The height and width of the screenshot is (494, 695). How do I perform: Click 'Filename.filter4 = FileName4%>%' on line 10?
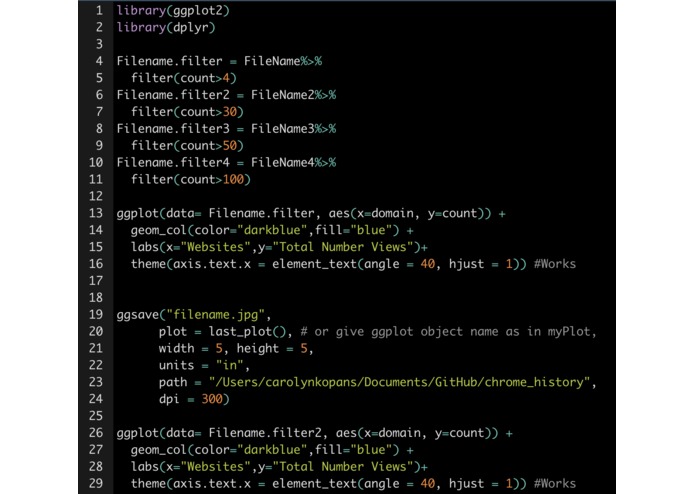[226, 162]
